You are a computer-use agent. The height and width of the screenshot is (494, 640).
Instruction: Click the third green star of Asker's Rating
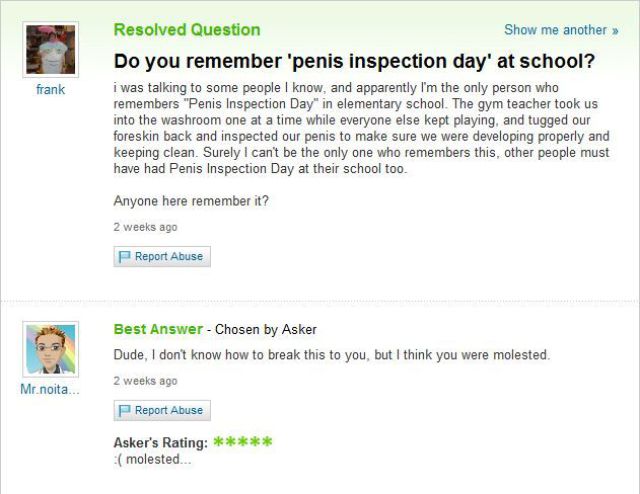(x=244, y=442)
